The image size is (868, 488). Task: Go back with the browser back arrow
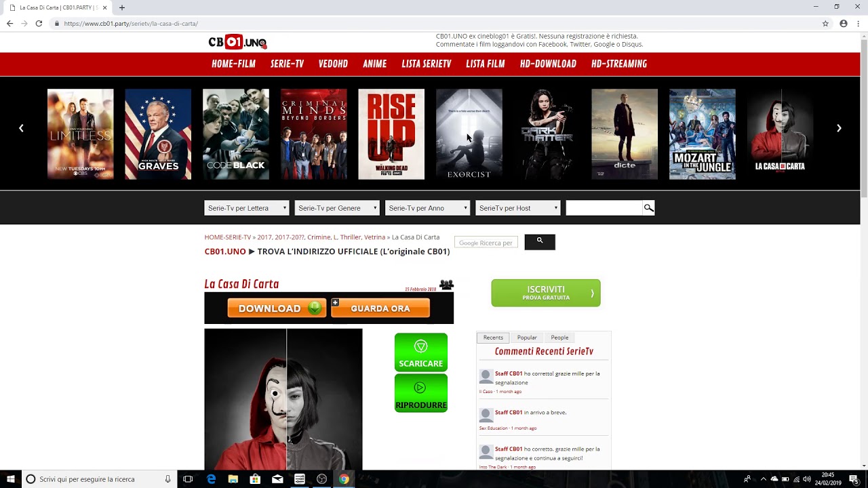9,23
